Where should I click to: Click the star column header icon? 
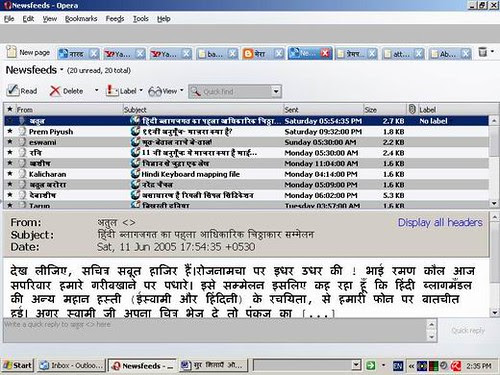point(10,109)
